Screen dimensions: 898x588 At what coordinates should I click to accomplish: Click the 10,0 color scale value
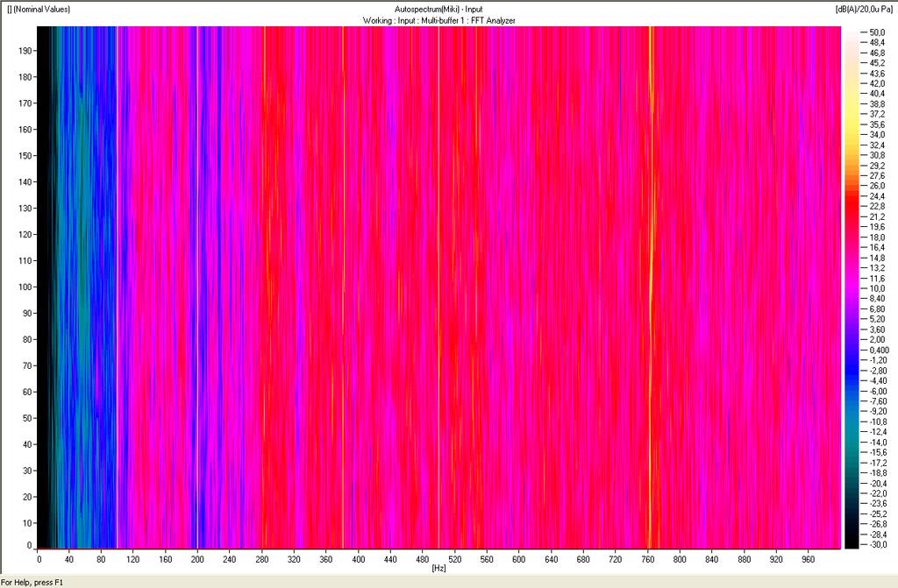pyautogui.click(x=877, y=288)
